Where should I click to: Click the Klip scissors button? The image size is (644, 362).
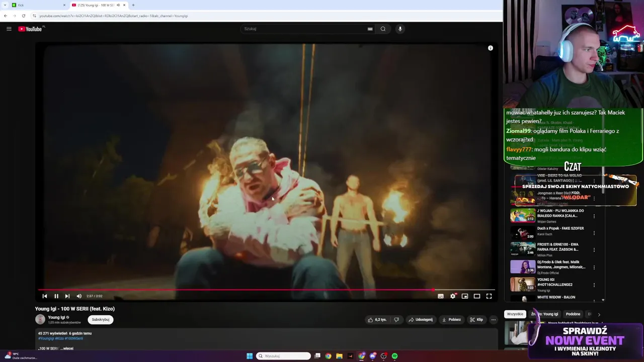tap(476, 319)
